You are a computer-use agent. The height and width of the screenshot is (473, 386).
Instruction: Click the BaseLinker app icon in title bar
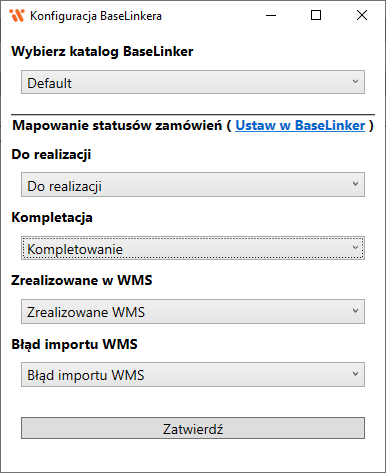(x=17, y=15)
